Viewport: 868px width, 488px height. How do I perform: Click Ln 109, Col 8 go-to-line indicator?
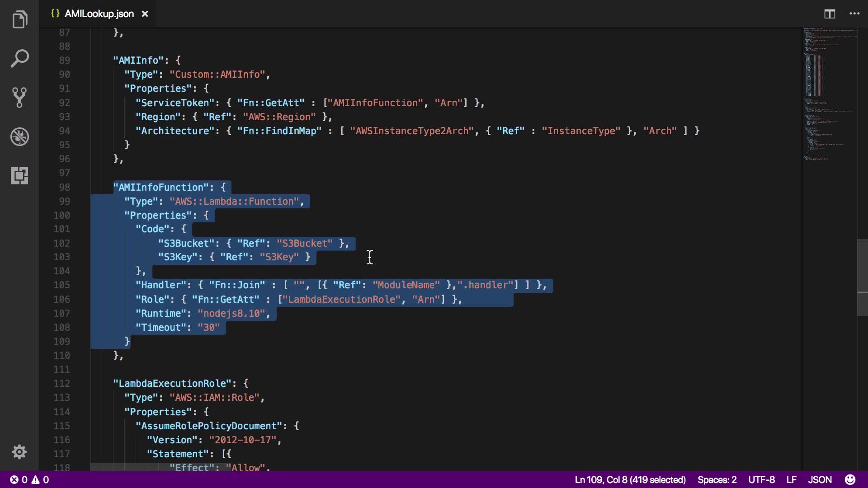(x=630, y=479)
